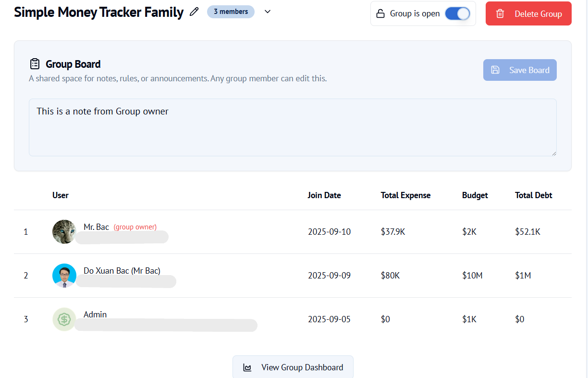The height and width of the screenshot is (378, 588).
Task: Click the Group Board clipboard icon
Action: coord(35,64)
